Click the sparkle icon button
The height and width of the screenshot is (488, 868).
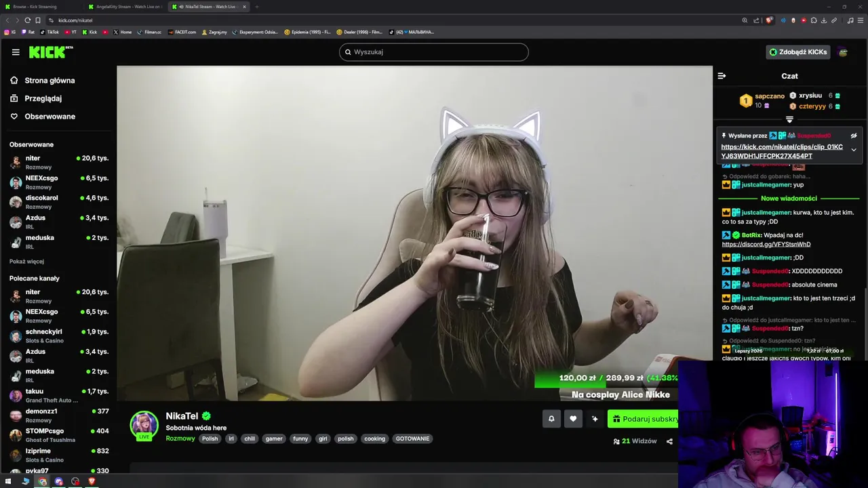click(595, 419)
